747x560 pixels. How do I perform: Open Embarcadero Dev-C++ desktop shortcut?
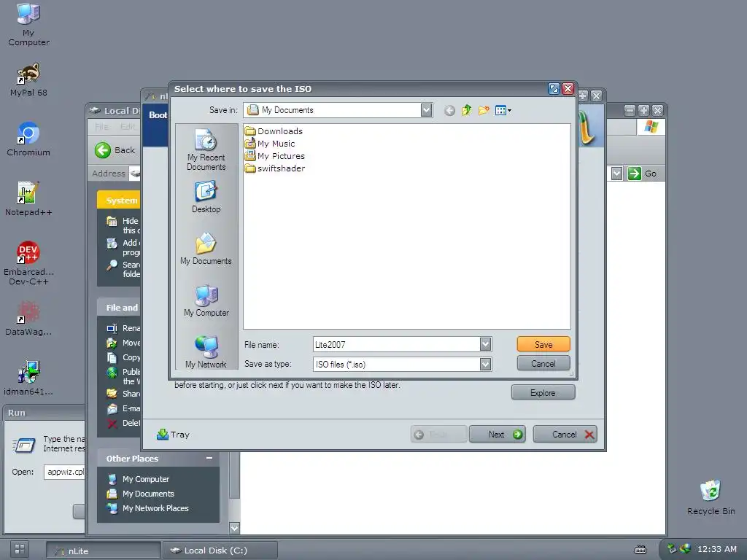(28, 263)
